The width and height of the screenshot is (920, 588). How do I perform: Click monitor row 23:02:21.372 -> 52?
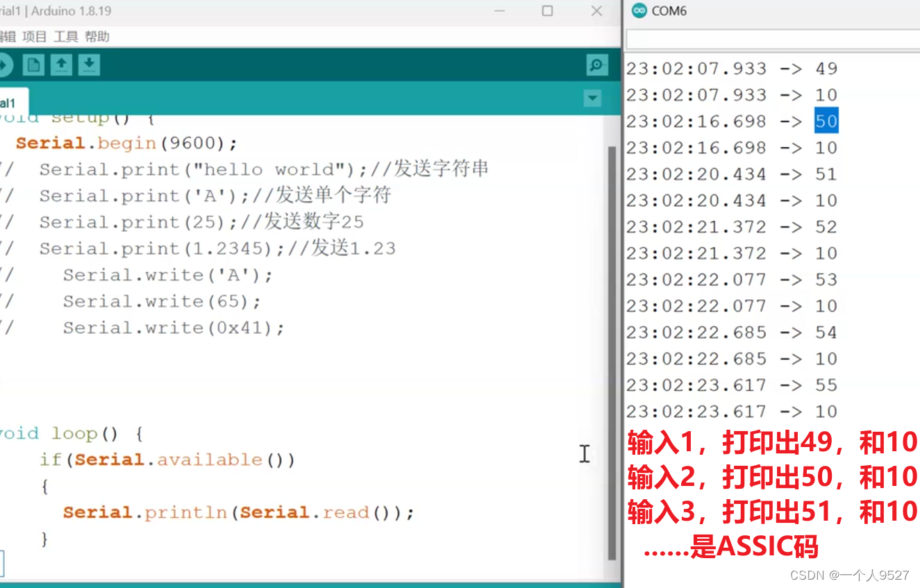pyautogui.click(x=732, y=227)
